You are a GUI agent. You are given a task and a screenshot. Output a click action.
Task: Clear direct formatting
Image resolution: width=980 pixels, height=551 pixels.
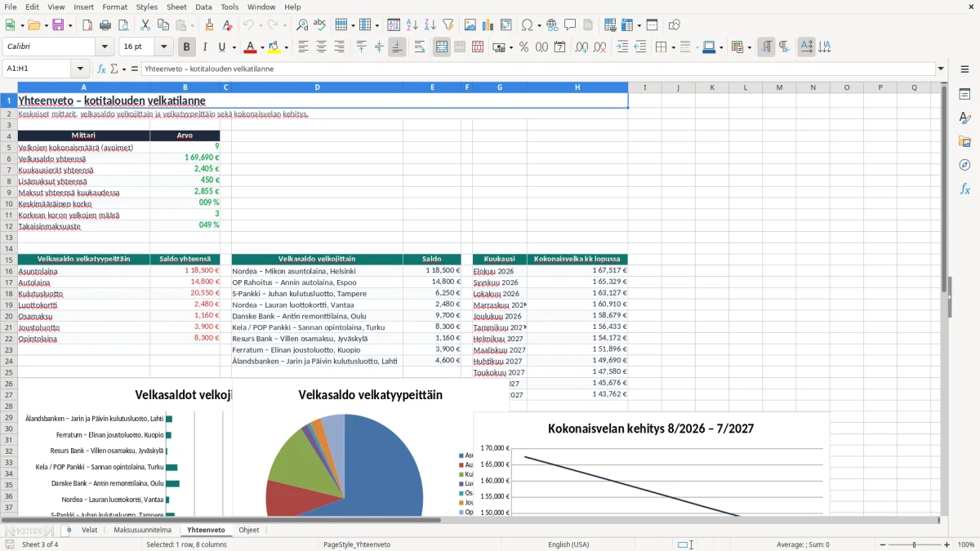(226, 25)
